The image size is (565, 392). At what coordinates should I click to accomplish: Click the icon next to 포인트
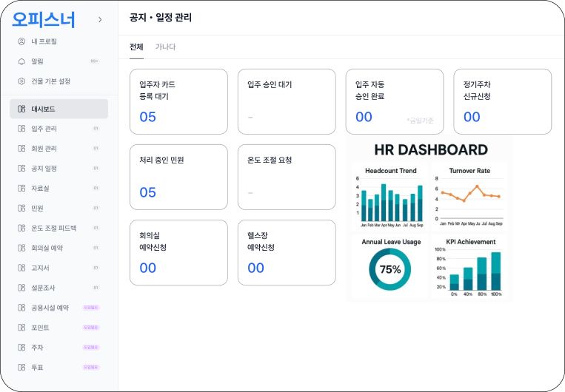(x=21, y=328)
